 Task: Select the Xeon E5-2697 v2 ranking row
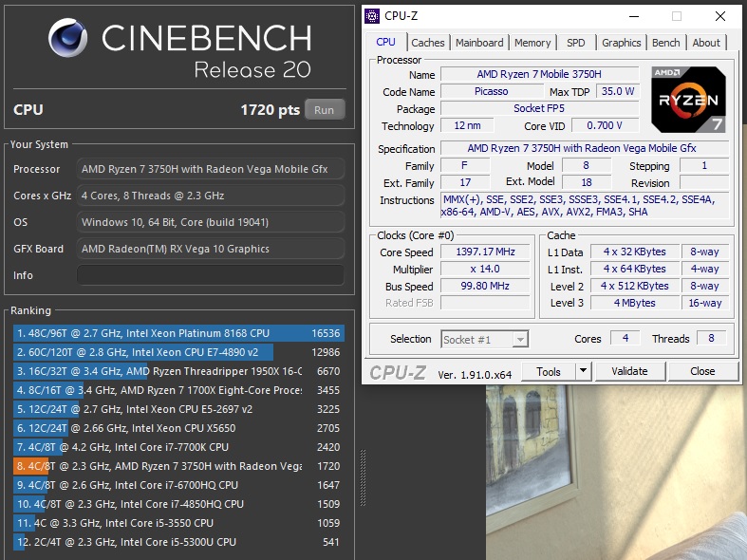click(178, 409)
